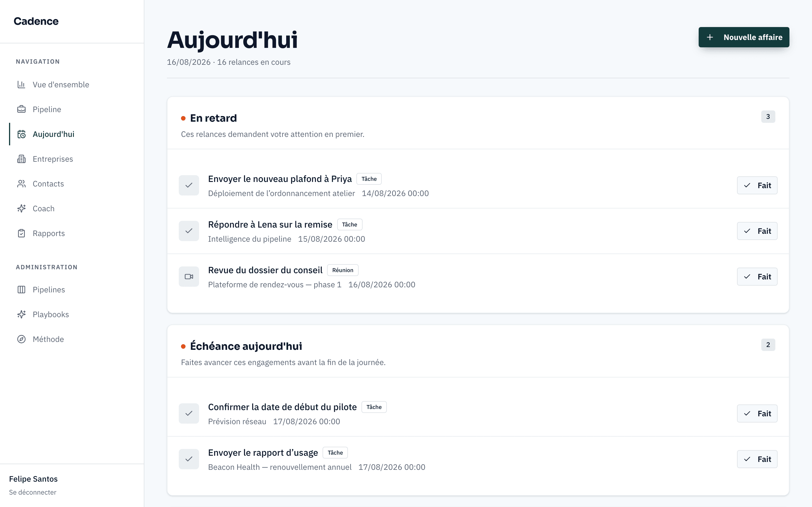Image resolution: width=812 pixels, height=507 pixels.
Task: Check Confirmer la date de début du pilote
Action: click(189, 413)
